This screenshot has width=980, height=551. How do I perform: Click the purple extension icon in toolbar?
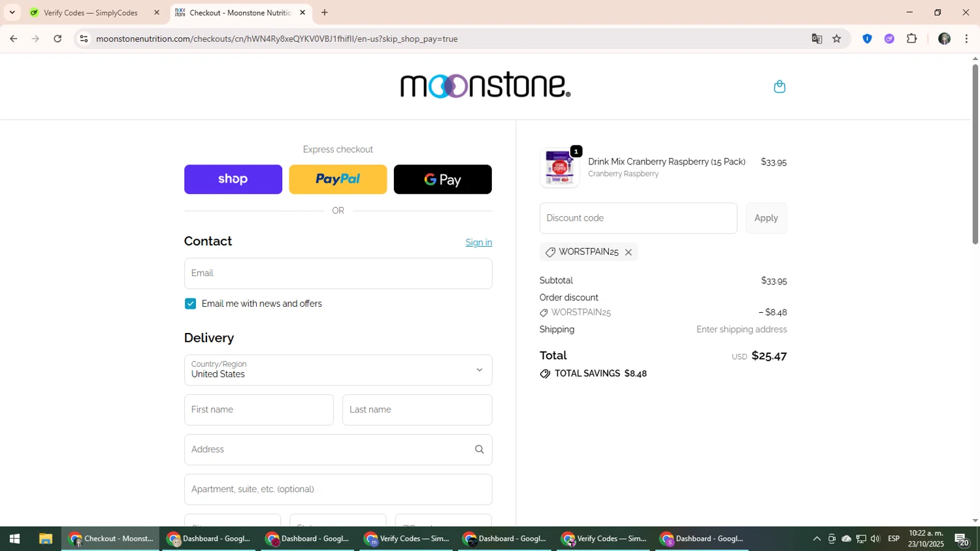pyautogui.click(x=889, y=39)
